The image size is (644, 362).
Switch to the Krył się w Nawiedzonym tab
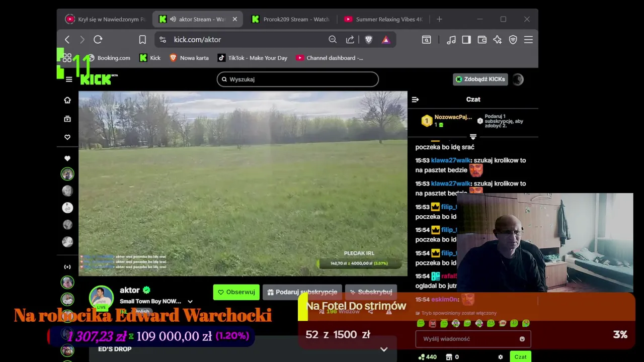click(x=105, y=19)
